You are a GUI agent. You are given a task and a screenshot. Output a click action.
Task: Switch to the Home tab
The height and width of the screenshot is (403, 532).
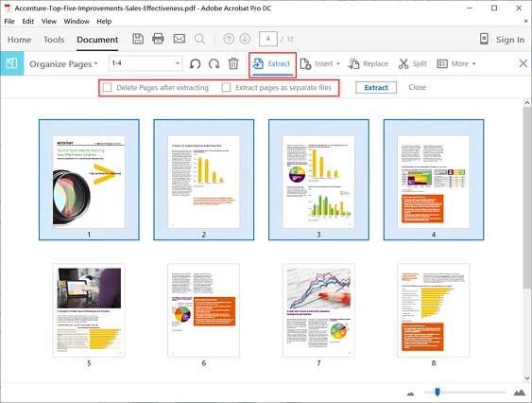19,40
